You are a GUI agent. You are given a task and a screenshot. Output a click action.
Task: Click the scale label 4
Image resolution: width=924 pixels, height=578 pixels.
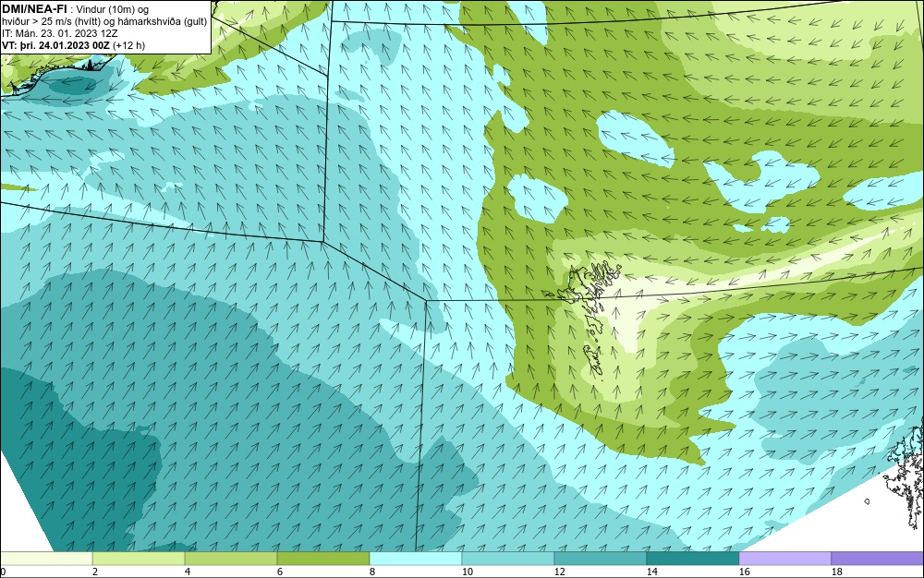click(x=188, y=572)
